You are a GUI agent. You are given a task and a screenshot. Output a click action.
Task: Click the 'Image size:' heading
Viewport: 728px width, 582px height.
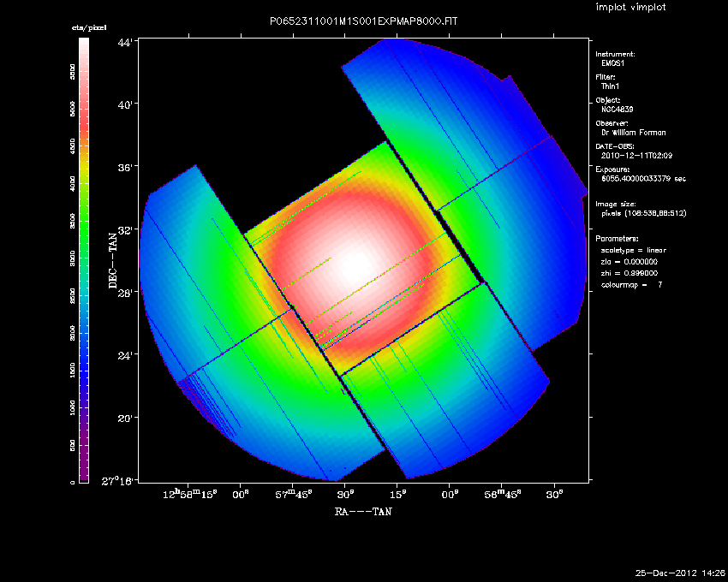click(x=616, y=205)
